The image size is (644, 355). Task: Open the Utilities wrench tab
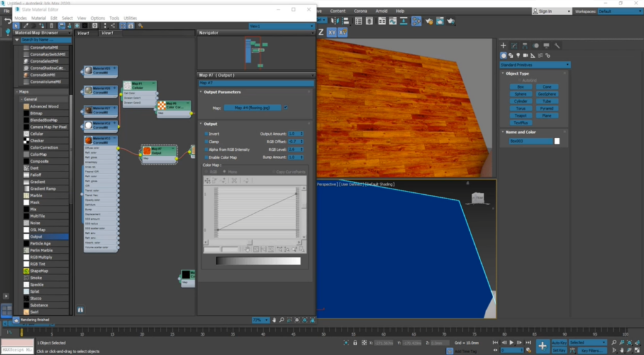pyautogui.click(x=557, y=45)
